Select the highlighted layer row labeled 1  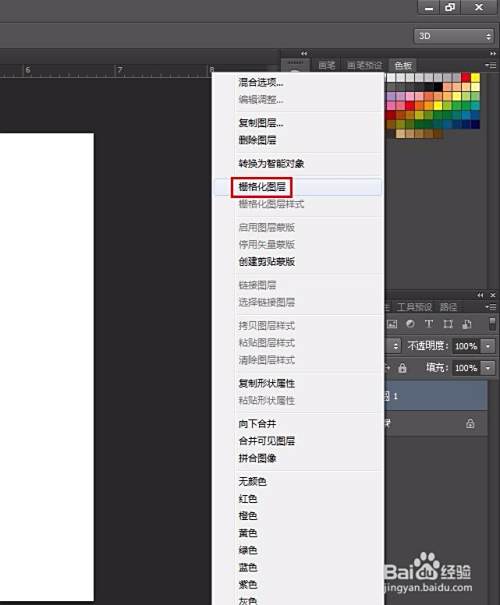437,396
